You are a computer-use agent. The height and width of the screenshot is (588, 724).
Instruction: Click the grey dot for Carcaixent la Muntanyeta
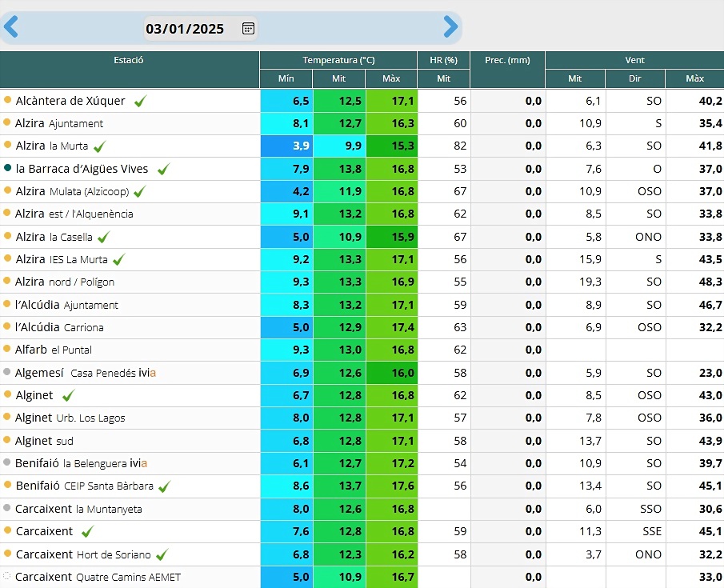6,508
